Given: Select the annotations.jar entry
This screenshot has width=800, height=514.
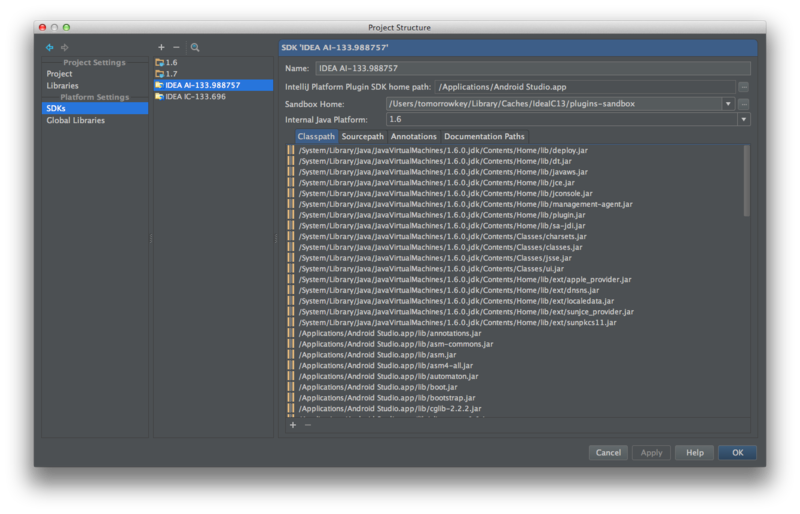Looking at the screenshot, I should (x=514, y=333).
